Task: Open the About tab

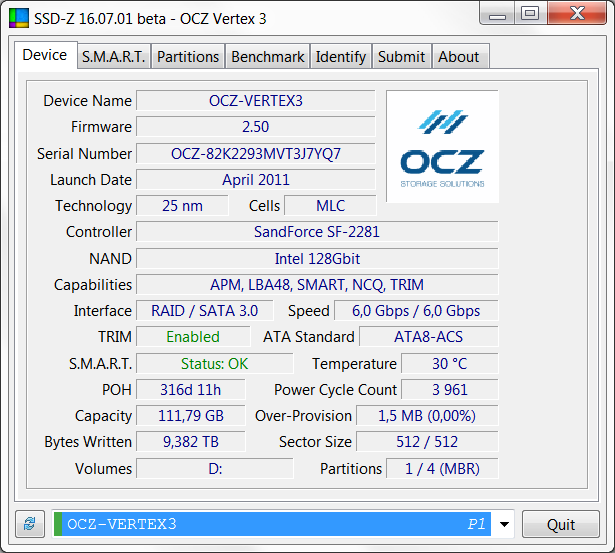Action: [x=459, y=56]
